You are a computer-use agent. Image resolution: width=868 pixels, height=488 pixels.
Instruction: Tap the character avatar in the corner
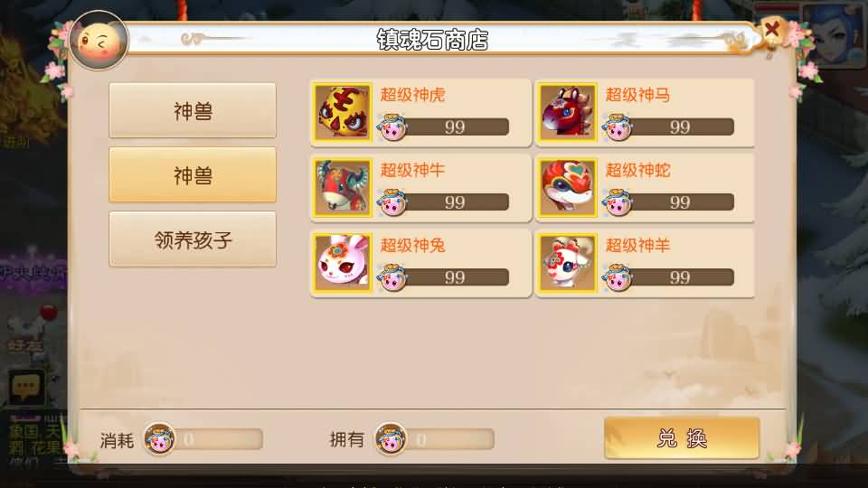pos(833,33)
